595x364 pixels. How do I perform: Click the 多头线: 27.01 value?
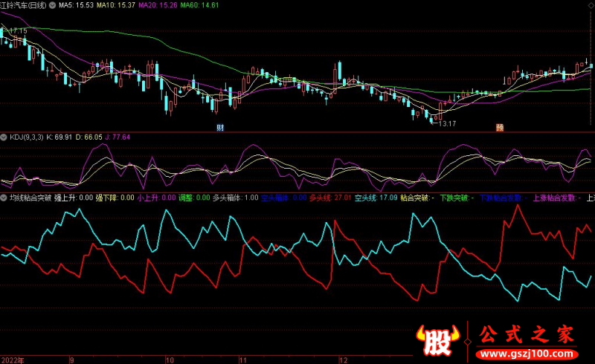(330, 198)
